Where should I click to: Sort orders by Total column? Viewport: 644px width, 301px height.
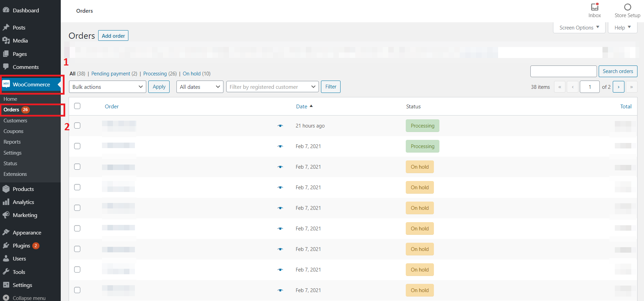click(x=626, y=107)
